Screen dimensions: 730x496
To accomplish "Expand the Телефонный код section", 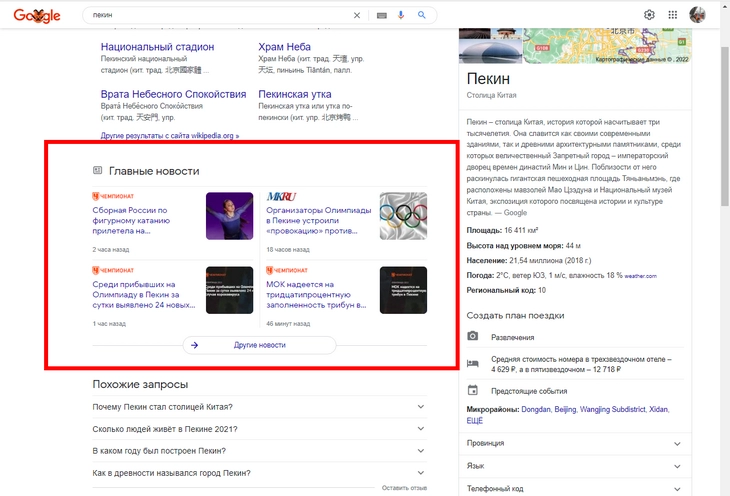I will (x=575, y=488).
